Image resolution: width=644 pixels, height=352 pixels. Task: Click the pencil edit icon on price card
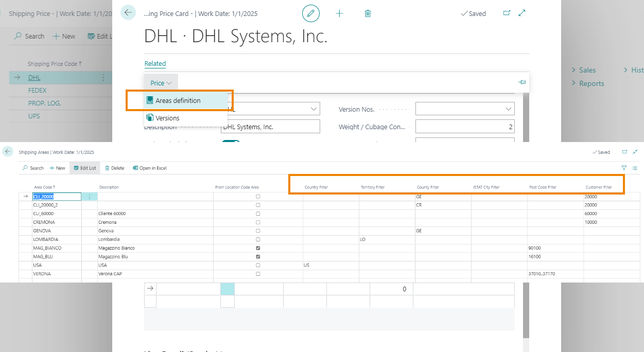(310, 13)
